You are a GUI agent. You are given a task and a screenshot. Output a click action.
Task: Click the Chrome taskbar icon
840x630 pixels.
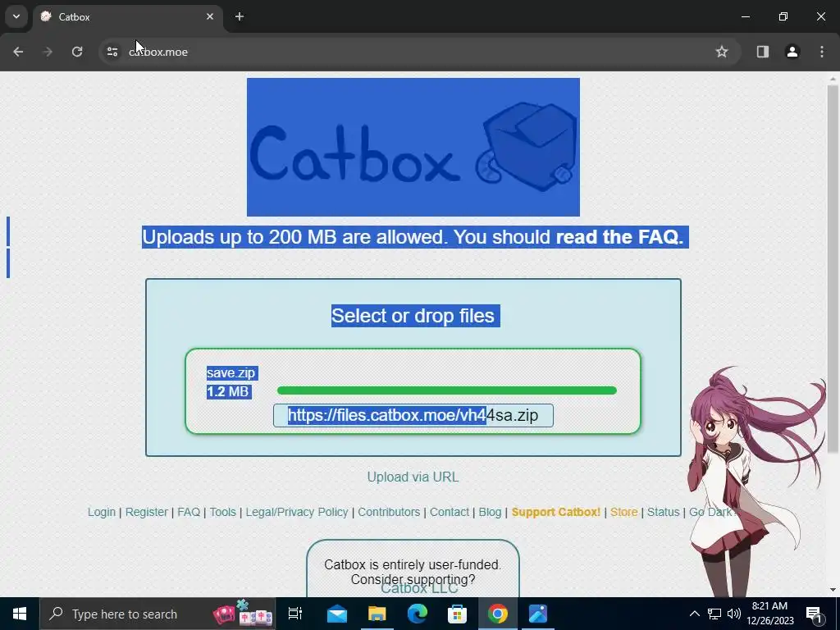(498, 614)
